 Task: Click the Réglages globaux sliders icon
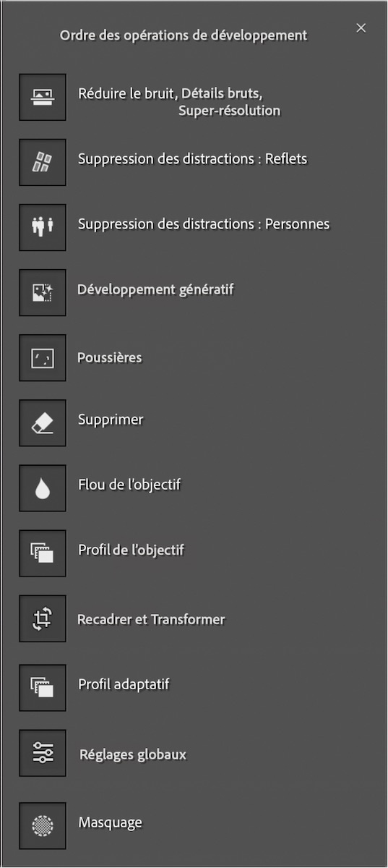click(43, 753)
